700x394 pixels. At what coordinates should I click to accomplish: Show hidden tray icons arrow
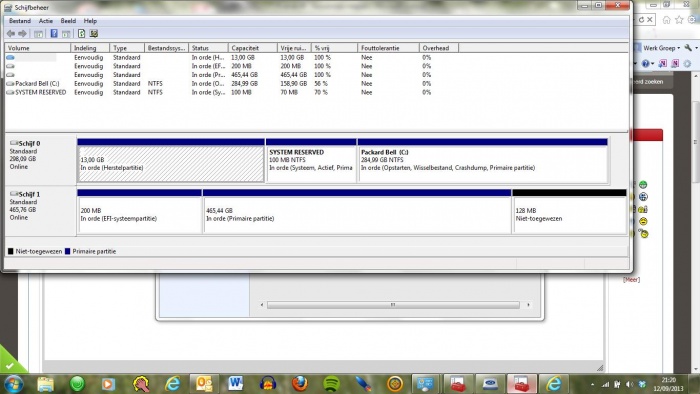coord(592,384)
